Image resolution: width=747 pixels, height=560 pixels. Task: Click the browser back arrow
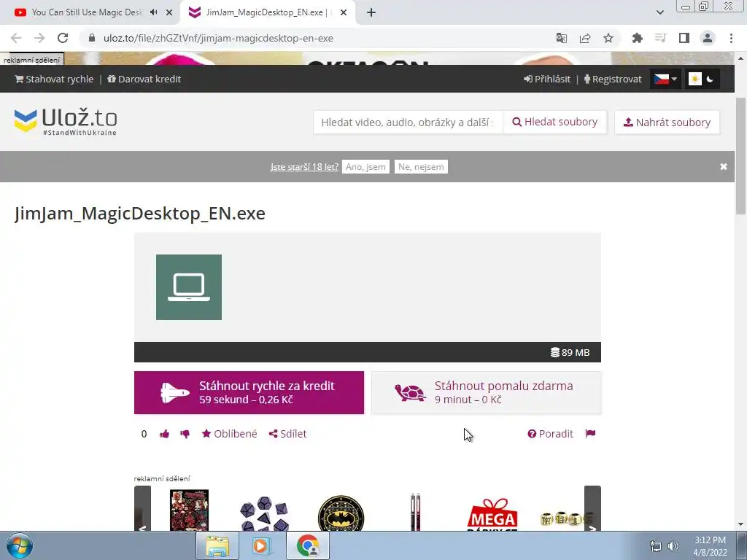pos(16,38)
